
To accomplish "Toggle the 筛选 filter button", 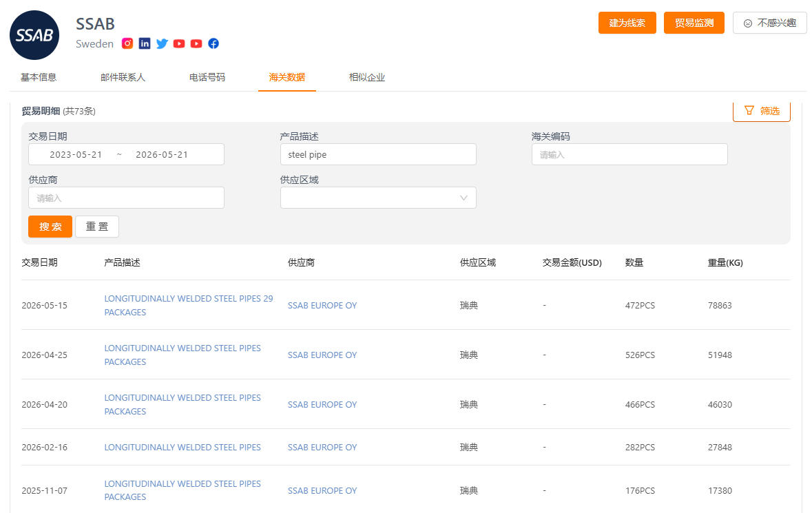I will [762, 111].
